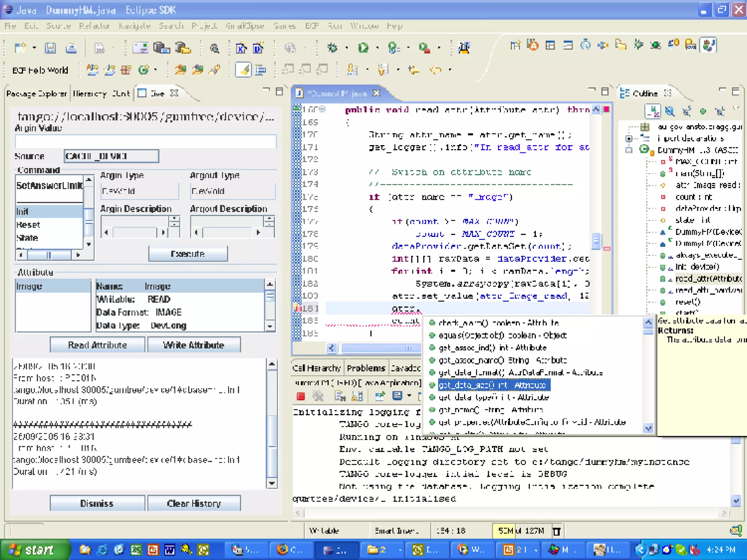Image resolution: width=747 pixels, height=560 pixels.
Task: Expand import declarations node in Outline
Action: click(629, 139)
